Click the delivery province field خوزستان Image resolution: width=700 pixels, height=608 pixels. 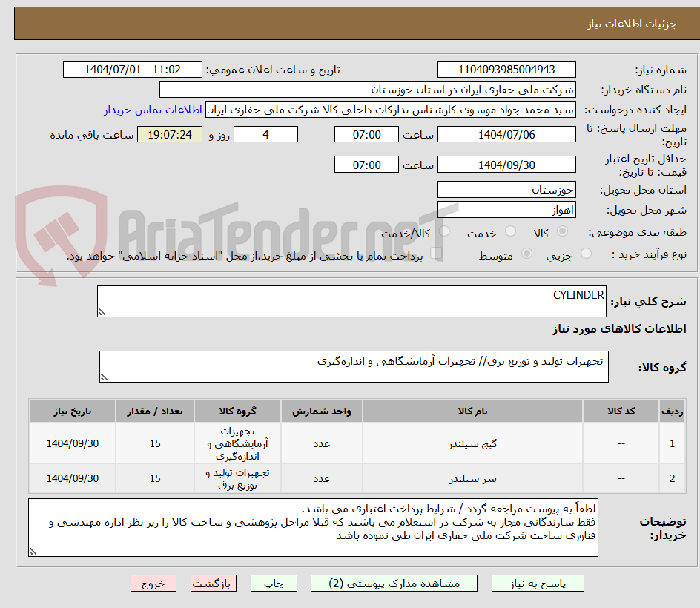coord(506,190)
